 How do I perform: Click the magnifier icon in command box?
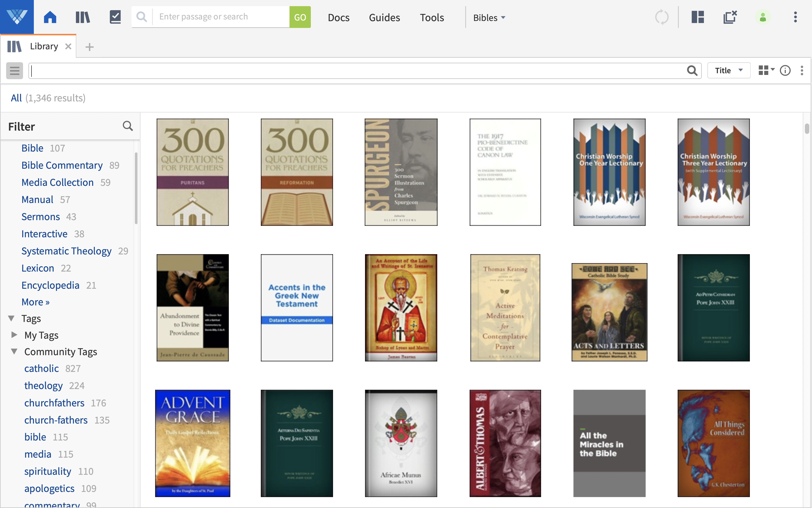[x=142, y=17]
